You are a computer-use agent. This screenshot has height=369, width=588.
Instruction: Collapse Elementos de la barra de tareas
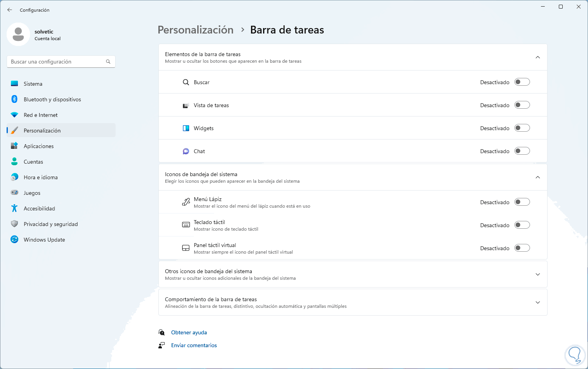[x=537, y=57]
